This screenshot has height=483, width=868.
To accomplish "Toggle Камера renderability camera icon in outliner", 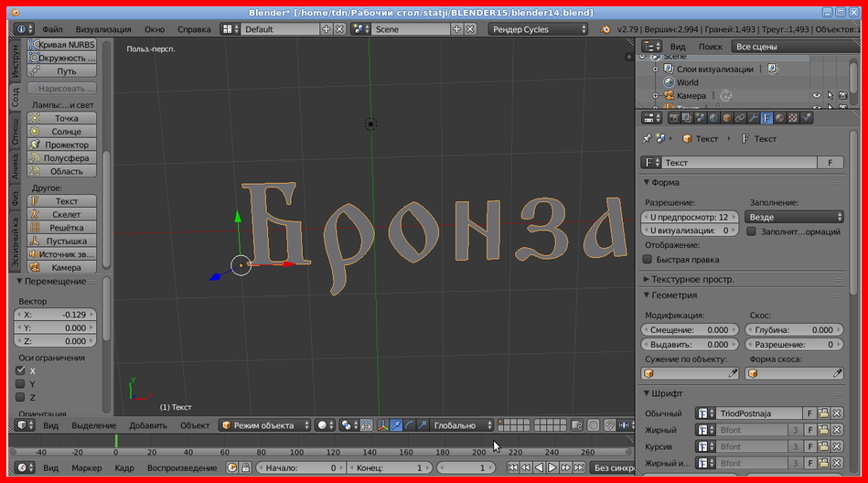I will click(843, 95).
